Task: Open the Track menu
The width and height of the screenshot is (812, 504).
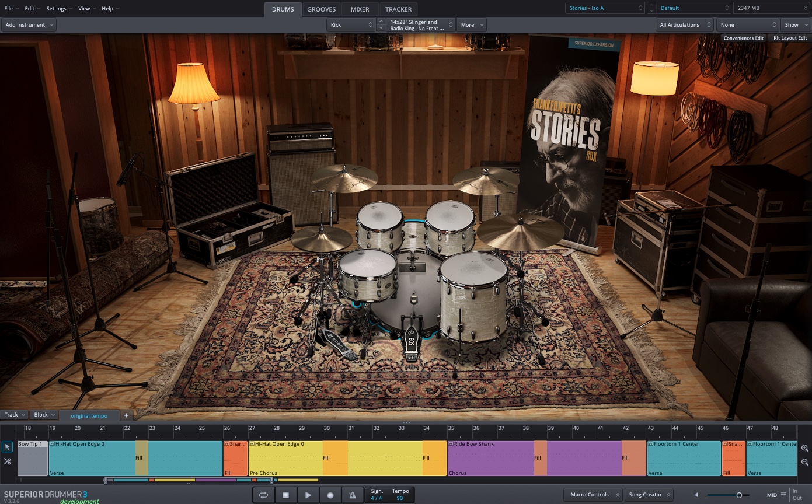Action: 15,415
